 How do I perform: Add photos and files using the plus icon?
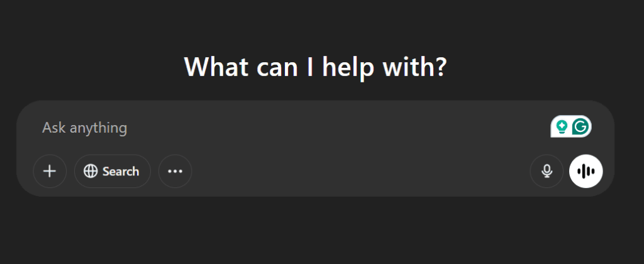coord(50,171)
